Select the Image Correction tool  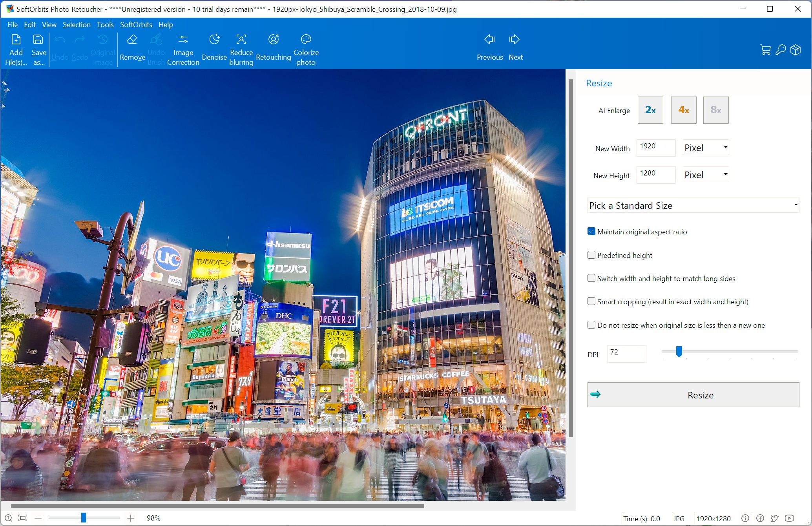coord(182,49)
